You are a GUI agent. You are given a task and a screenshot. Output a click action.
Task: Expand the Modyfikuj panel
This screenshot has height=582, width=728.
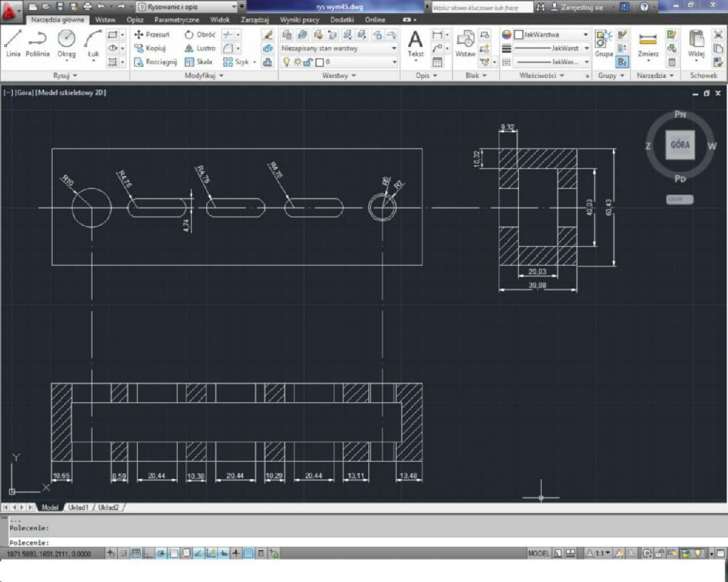[204, 75]
